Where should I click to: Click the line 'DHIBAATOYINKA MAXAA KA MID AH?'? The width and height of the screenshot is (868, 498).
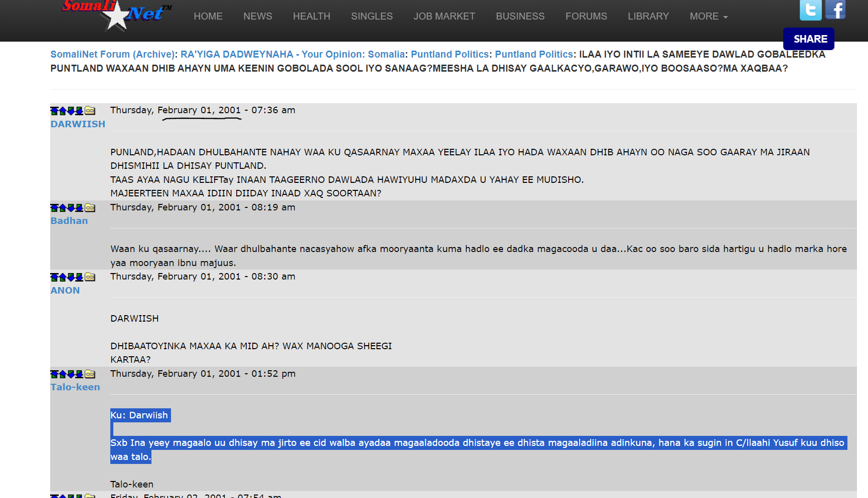click(251, 346)
